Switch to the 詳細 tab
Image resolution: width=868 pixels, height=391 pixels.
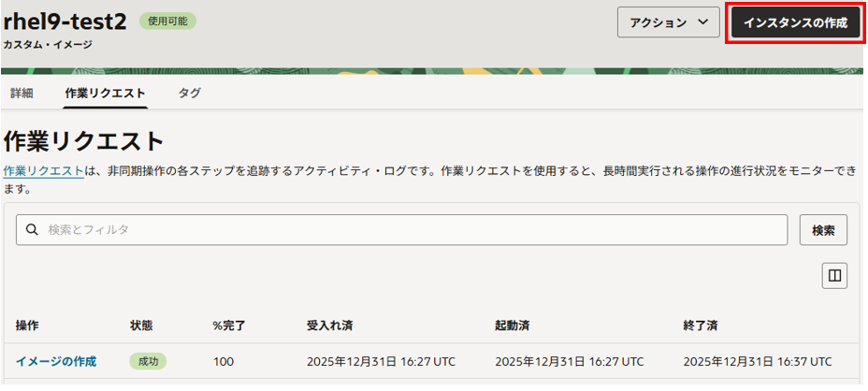[22, 93]
